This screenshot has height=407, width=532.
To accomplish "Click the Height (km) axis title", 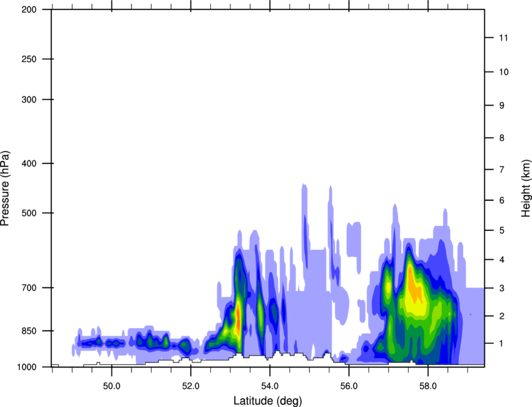I will (x=526, y=188).
